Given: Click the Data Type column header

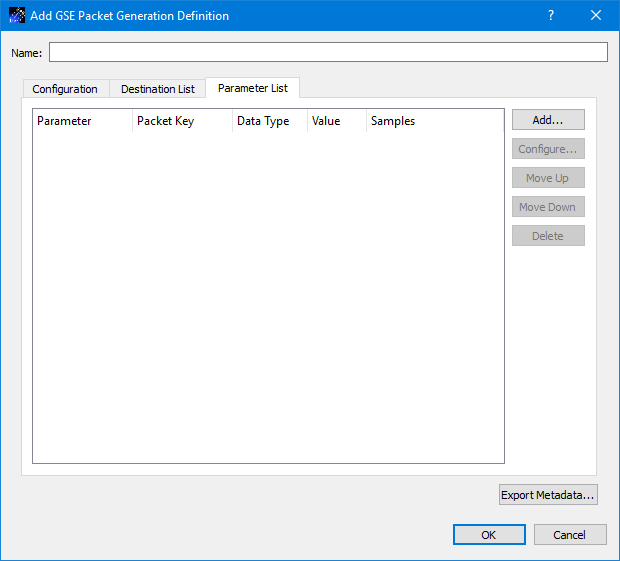Looking at the screenshot, I should pyautogui.click(x=269, y=121).
